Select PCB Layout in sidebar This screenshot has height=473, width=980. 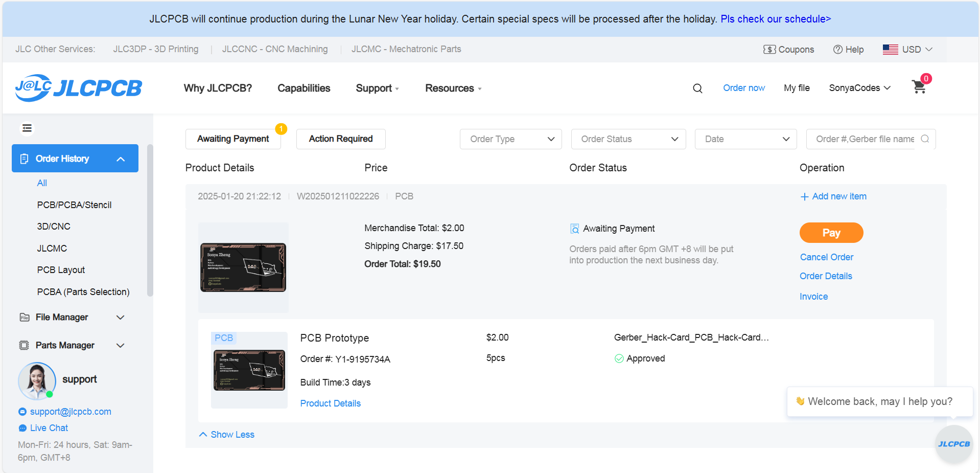(x=61, y=270)
